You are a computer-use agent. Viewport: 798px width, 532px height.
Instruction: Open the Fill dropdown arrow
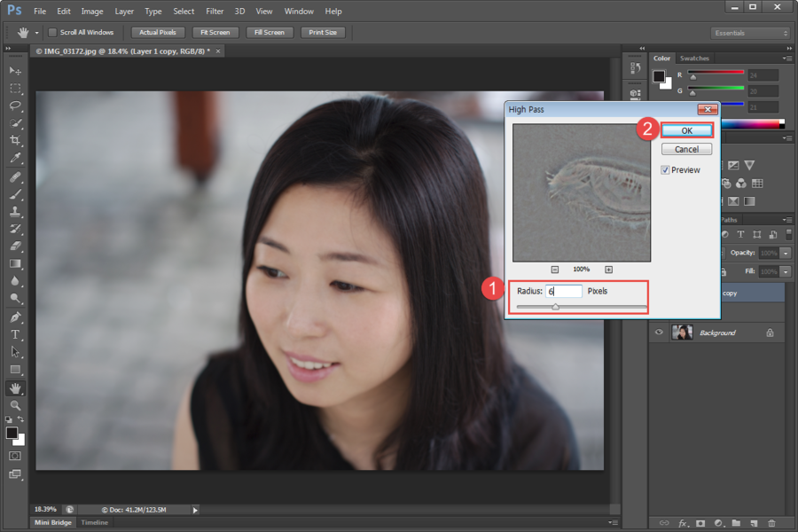(786, 272)
